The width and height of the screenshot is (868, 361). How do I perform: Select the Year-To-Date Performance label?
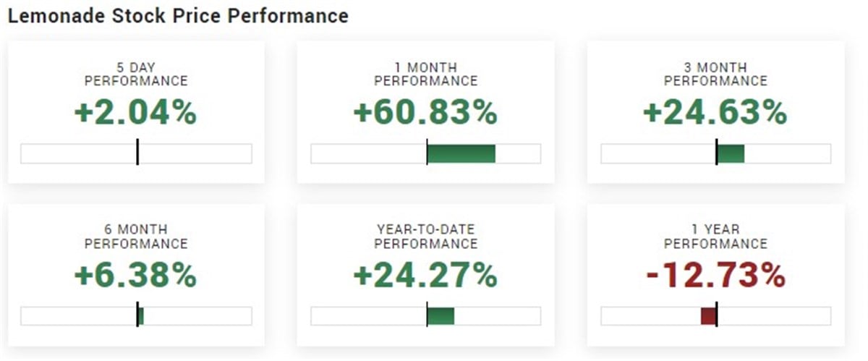tap(425, 236)
